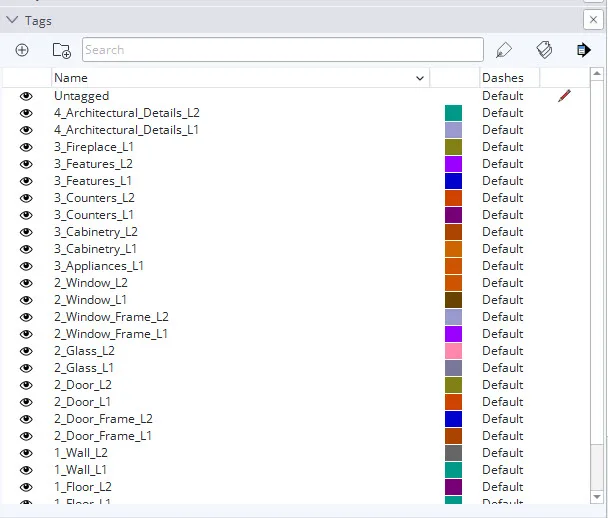The width and height of the screenshot is (608, 518).
Task: Select the 1_Wall_L1 tag name
Action: (80, 470)
